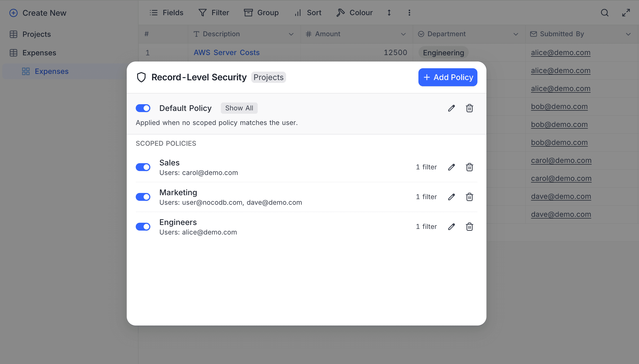Open the Description column dropdown

pyautogui.click(x=291, y=34)
